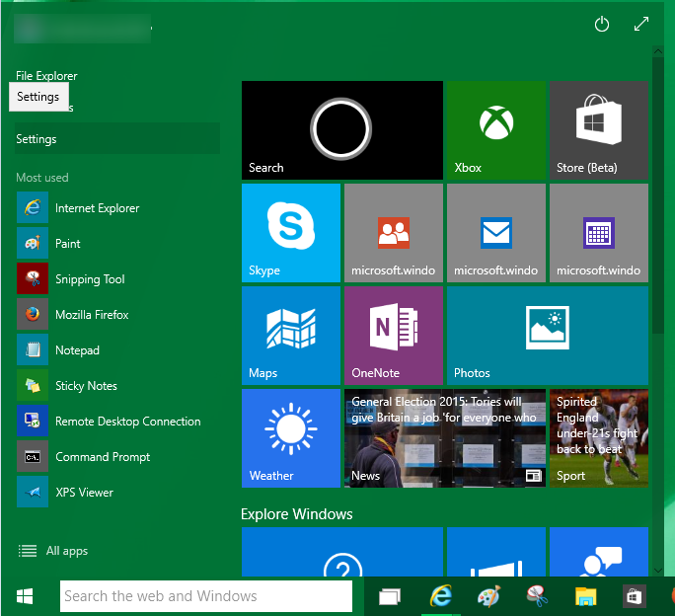Open the OneNote tile
Screen dimensions: 675x616
[394, 336]
